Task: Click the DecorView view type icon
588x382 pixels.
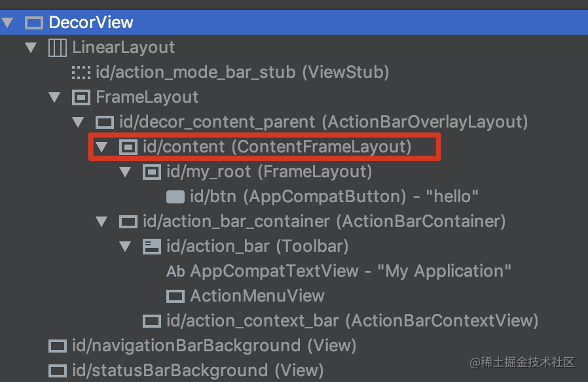Action: (x=33, y=22)
